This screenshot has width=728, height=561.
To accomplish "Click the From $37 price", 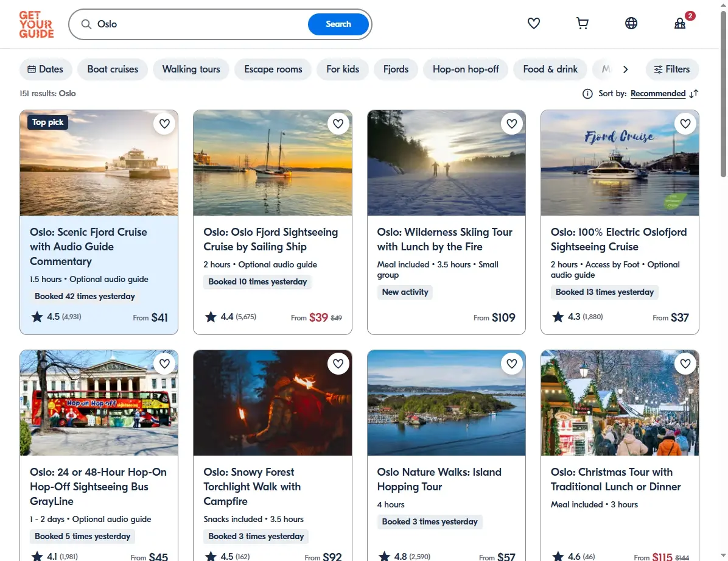I will tap(670, 317).
